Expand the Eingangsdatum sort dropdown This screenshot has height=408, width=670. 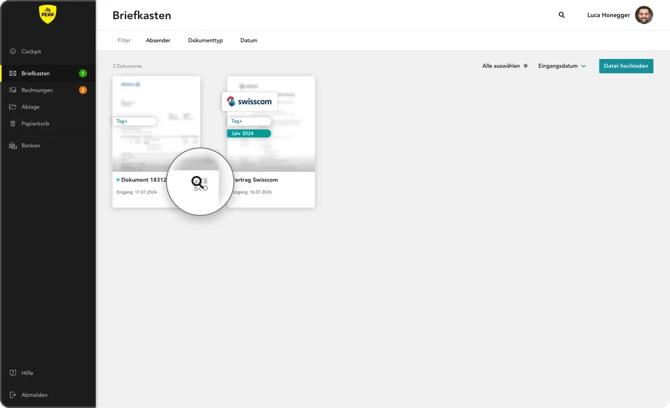click(562, 66)
